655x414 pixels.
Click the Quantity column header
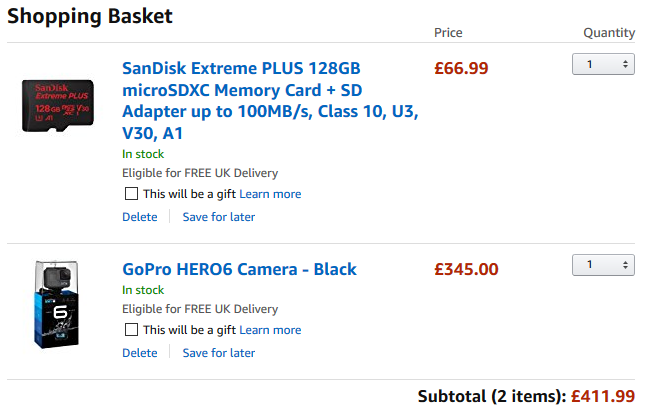[x=609, y=33]
